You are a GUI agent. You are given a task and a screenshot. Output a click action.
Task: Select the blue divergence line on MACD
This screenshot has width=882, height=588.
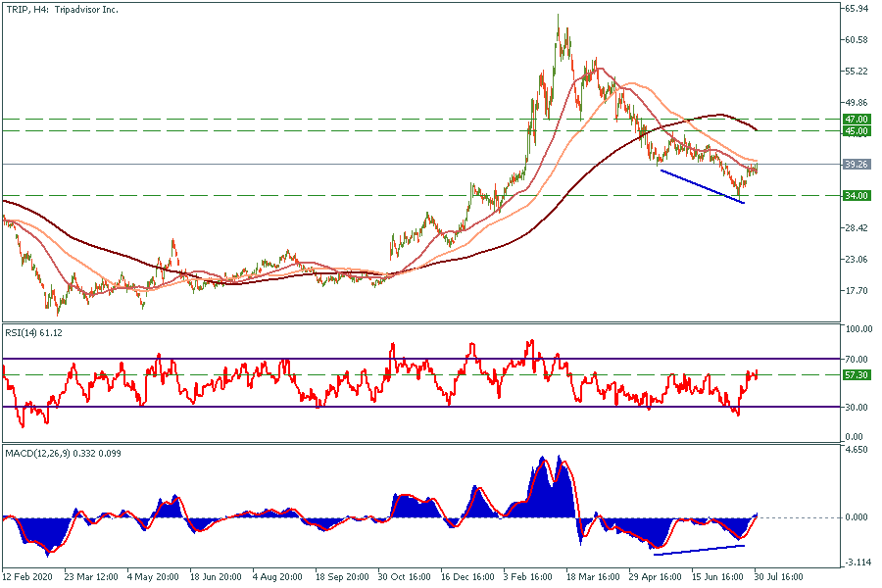[699, 550]
